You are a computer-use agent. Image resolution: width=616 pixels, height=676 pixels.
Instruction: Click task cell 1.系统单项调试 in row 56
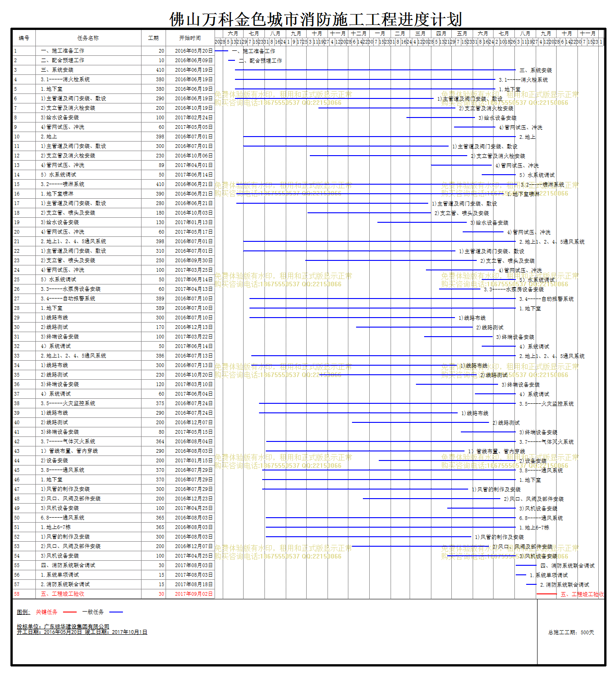(x=88, y=575)
